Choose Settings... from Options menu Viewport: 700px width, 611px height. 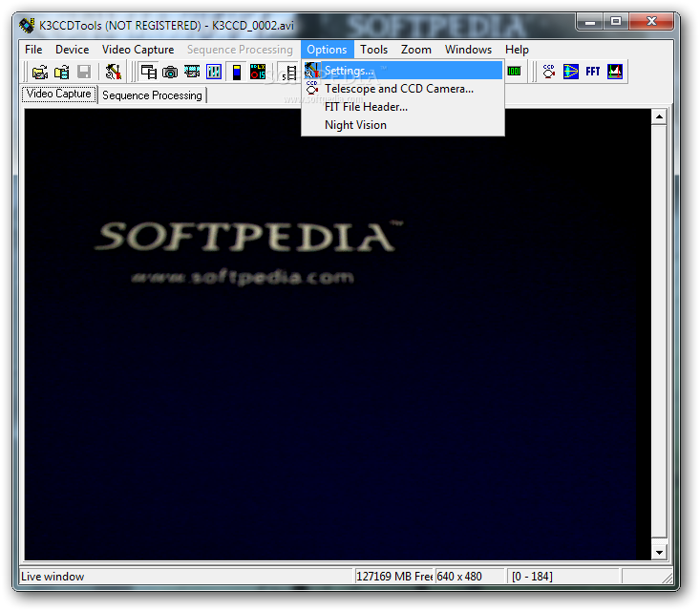click(403, 71)
